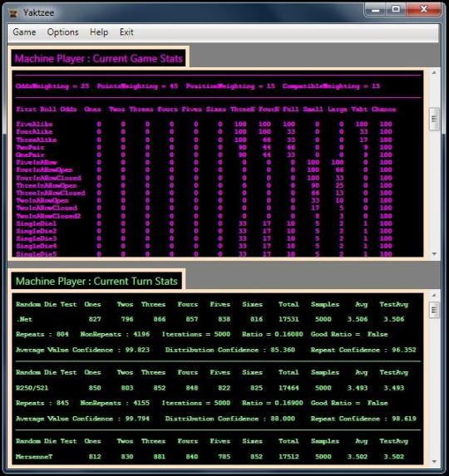This screenshot has width=449, height=476.
Task: Click 'Repeat Confidence : 98.619'
Action: [363, 419]
